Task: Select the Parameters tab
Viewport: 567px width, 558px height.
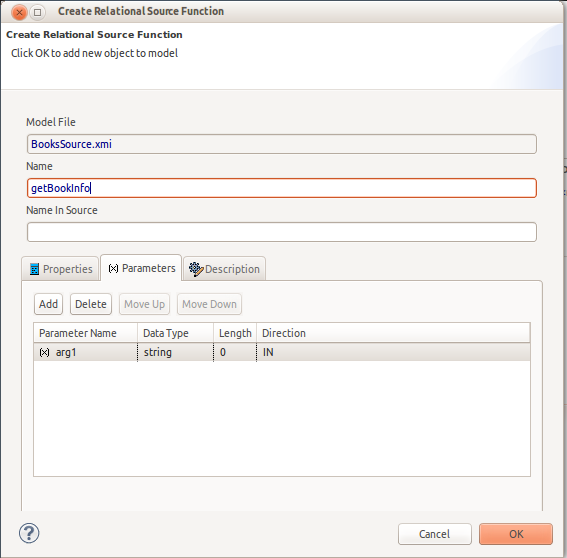Action: (141, 268)
